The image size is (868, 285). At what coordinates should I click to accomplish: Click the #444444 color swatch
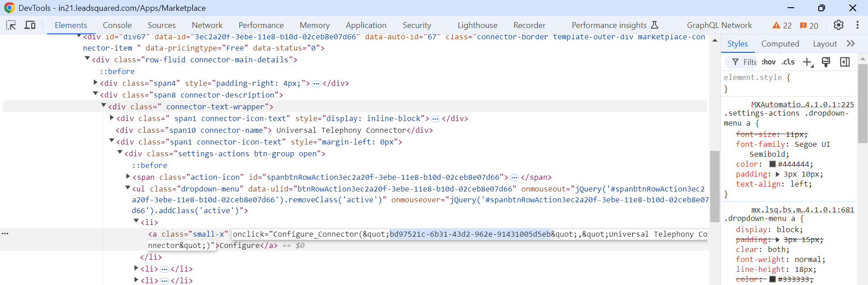point(773,164)
